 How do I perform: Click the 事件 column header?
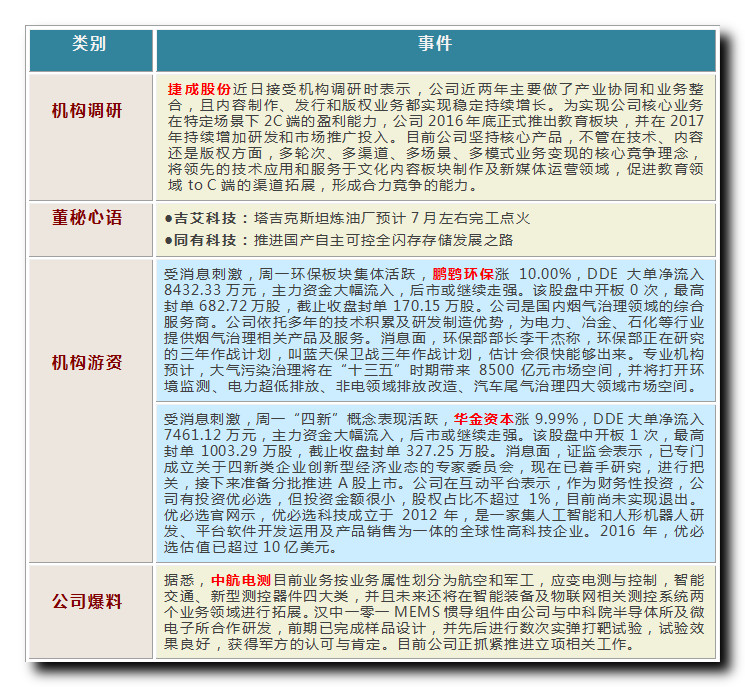click(x=436, y=50)
